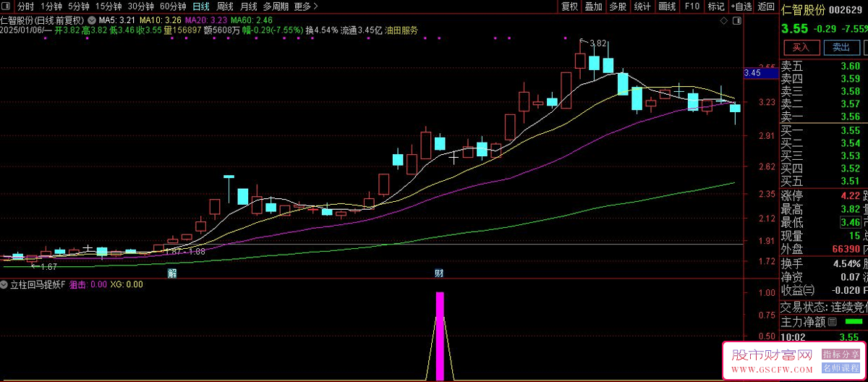Click the 叠加 overlay button
This screenshot has height=382, width=868.
pyautogui.click(x=593, y=7)
